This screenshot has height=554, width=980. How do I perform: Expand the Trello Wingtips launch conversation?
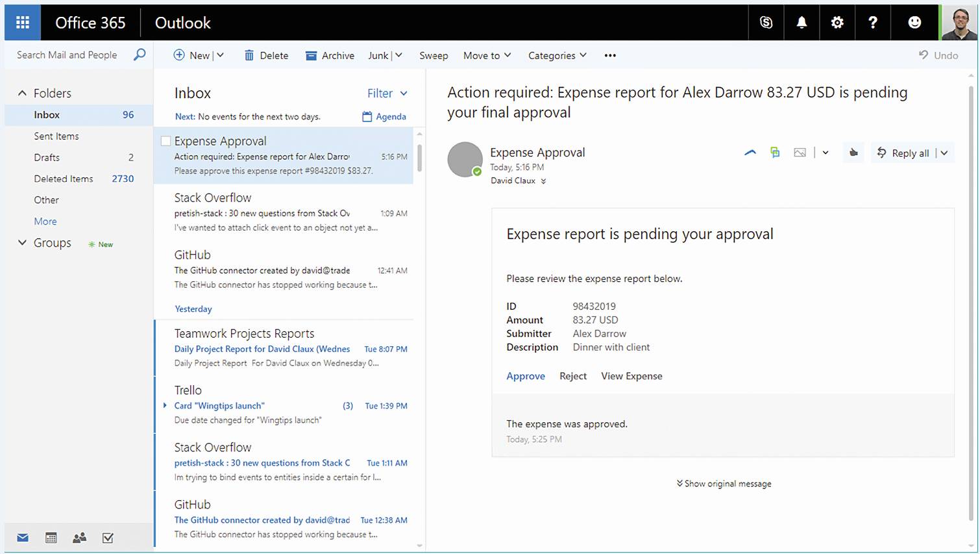pyautogui.click(x=165, y=405)
